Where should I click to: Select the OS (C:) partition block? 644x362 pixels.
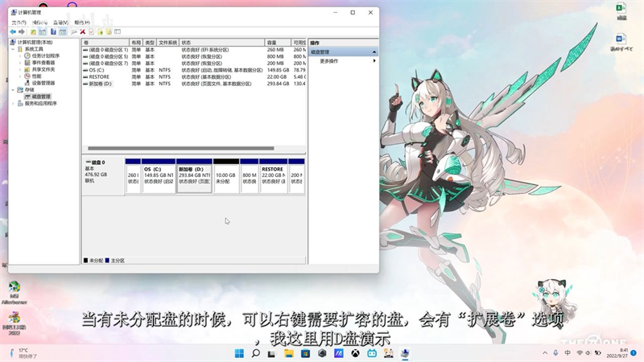159,175
